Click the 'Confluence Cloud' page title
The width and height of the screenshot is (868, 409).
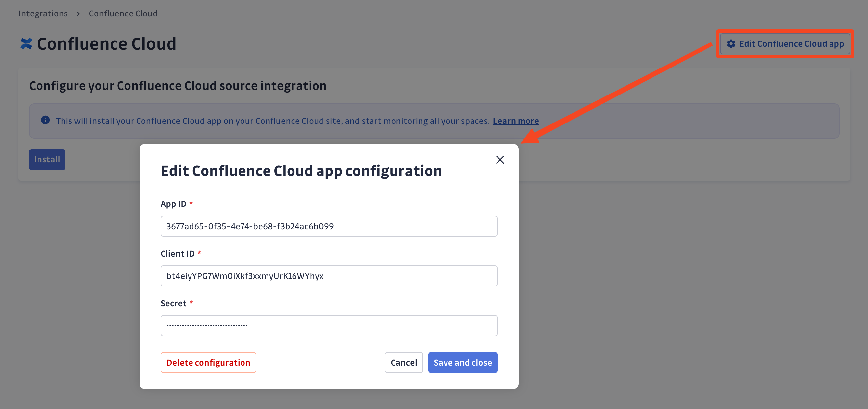pos(107,44)
